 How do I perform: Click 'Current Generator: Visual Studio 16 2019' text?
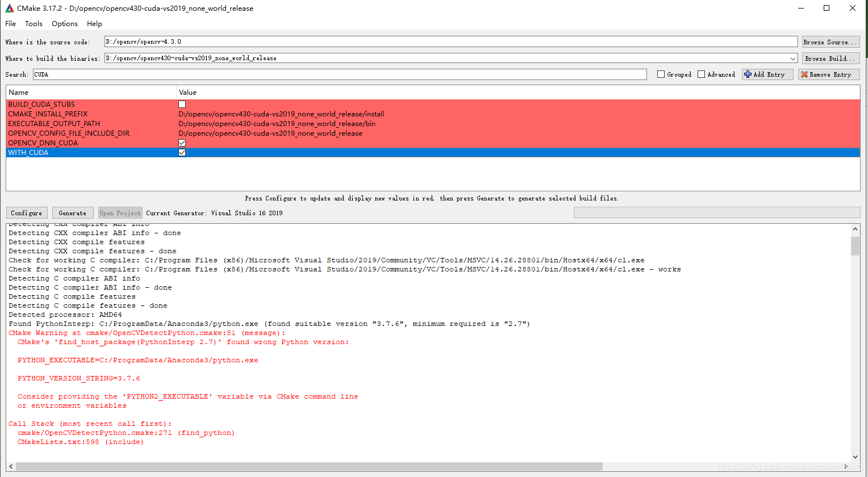[214, 213]
